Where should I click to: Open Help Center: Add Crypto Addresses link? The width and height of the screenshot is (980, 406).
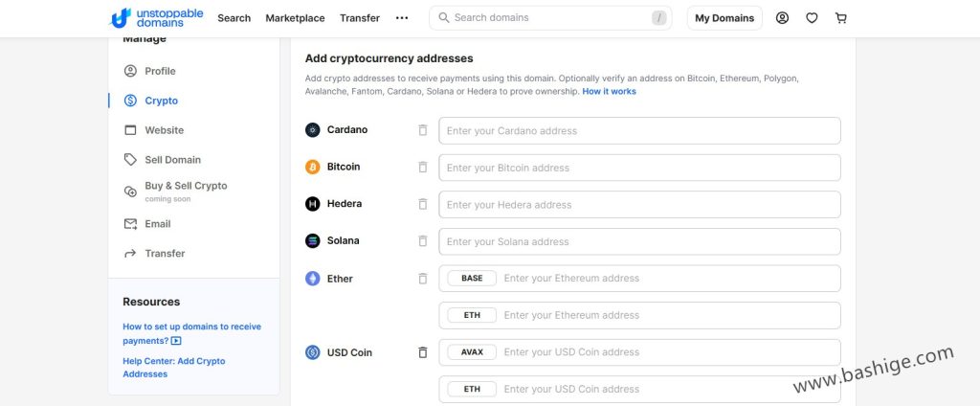(174, 367)
